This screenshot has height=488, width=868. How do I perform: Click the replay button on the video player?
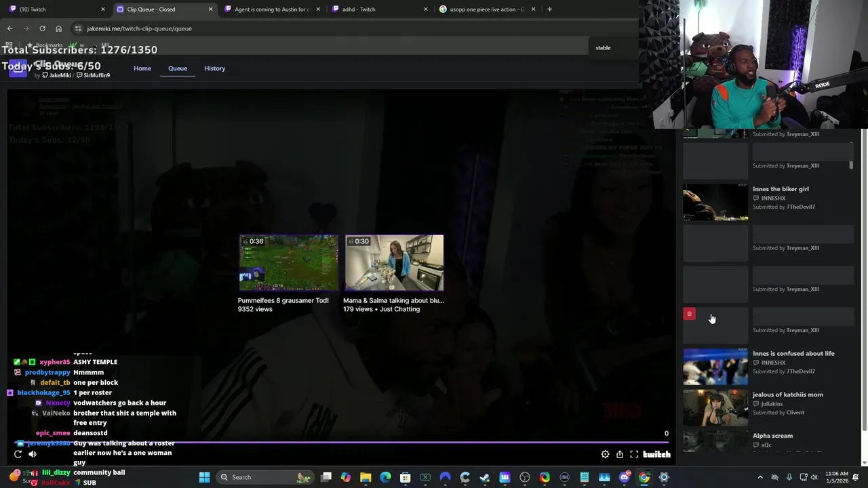pos(18,454)
